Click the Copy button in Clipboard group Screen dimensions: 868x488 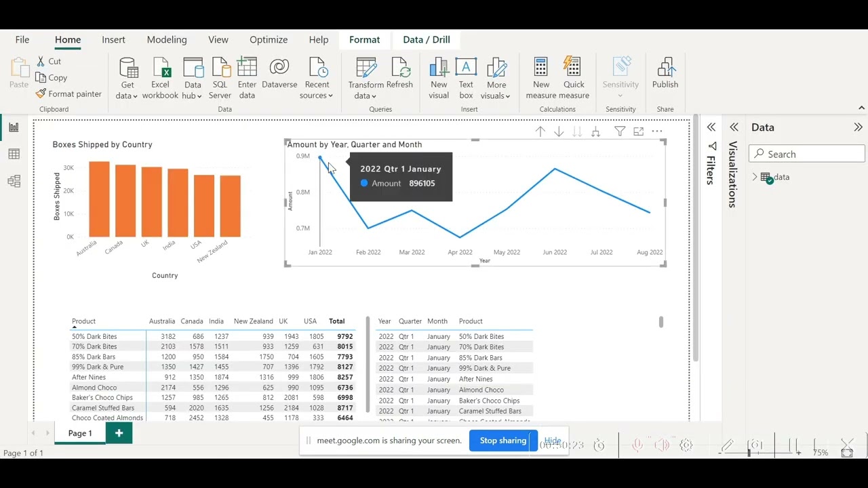tap(52, 77)
